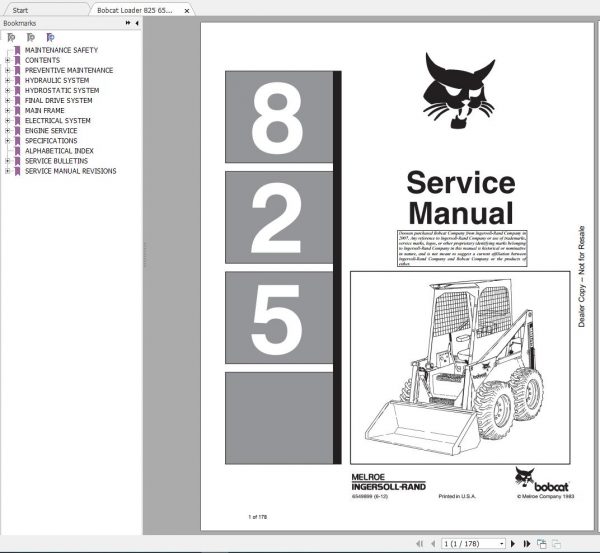Expand the FINAL DRIVE SYSTEM bookmark
The height and width of the screenshot is (553, 600).
(x=7, y=100)
